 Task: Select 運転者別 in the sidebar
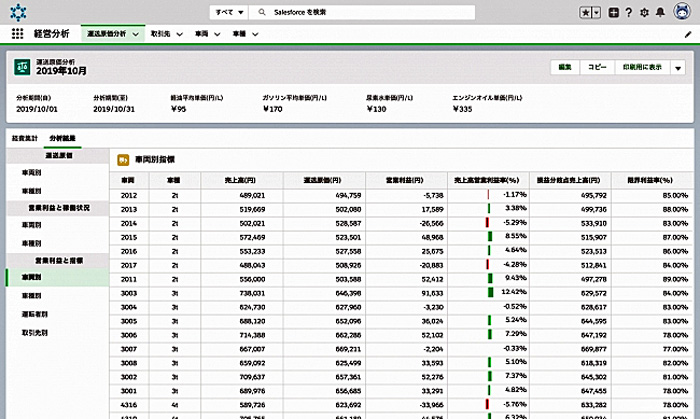pos(35,314)
